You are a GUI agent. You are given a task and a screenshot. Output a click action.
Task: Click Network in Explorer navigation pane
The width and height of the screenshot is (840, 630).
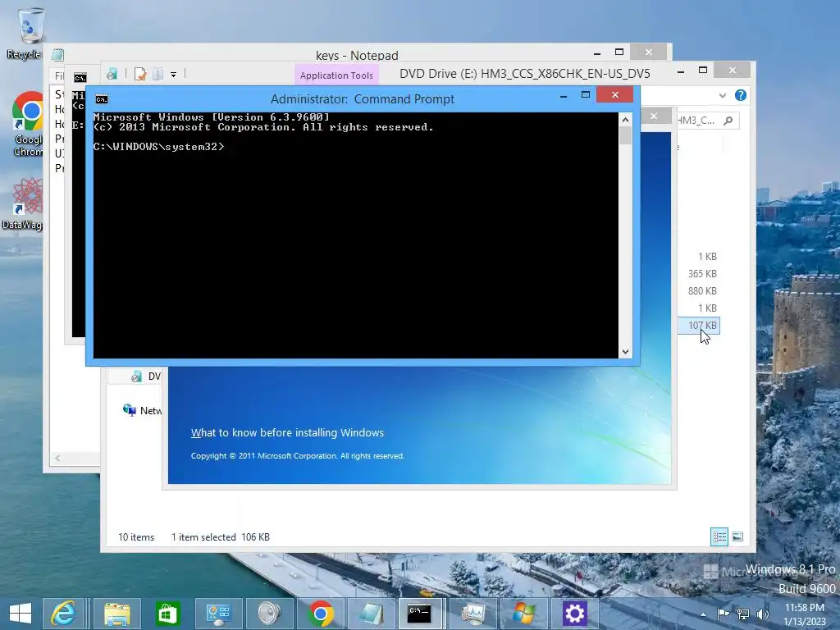(x=143, y=410)
